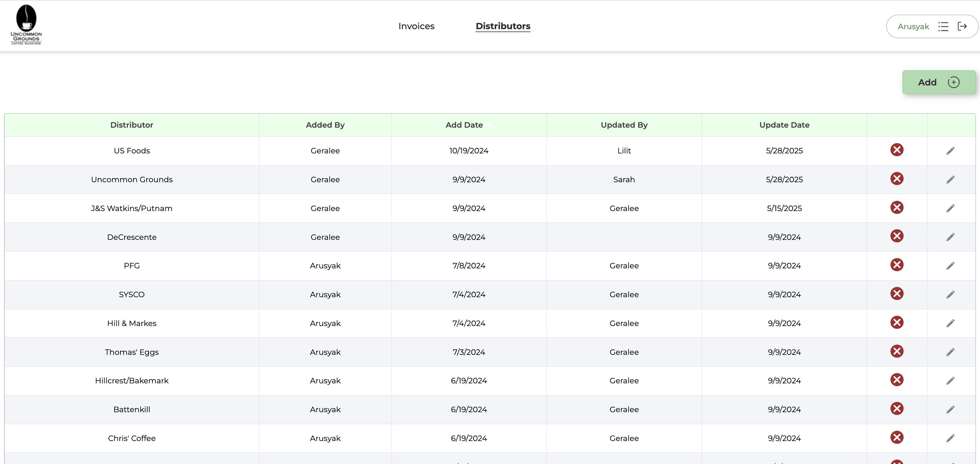Delete the Battenkill distributor row
Image resolution: width=980 pixels, height=464 pixels.
coord(896,409)
